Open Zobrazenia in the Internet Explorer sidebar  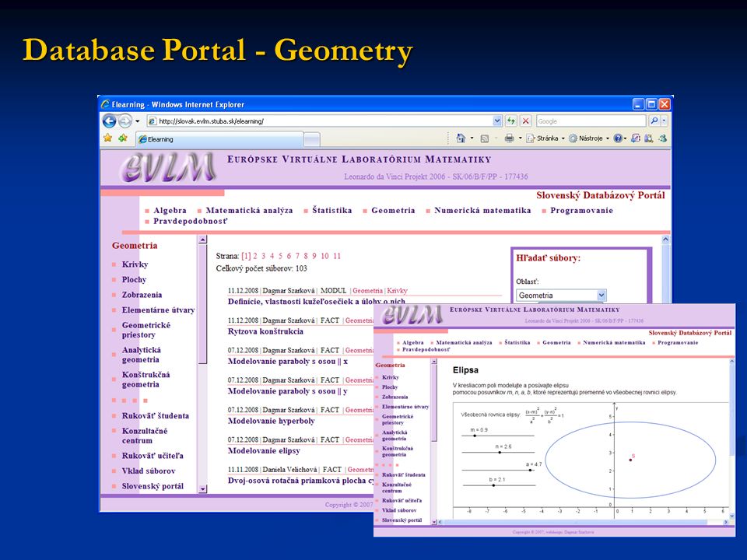pyautogui.click(x=142, y=295)
